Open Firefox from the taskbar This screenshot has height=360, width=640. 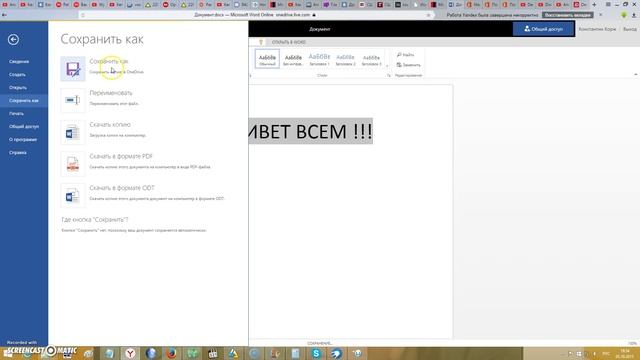pos(171,353)
